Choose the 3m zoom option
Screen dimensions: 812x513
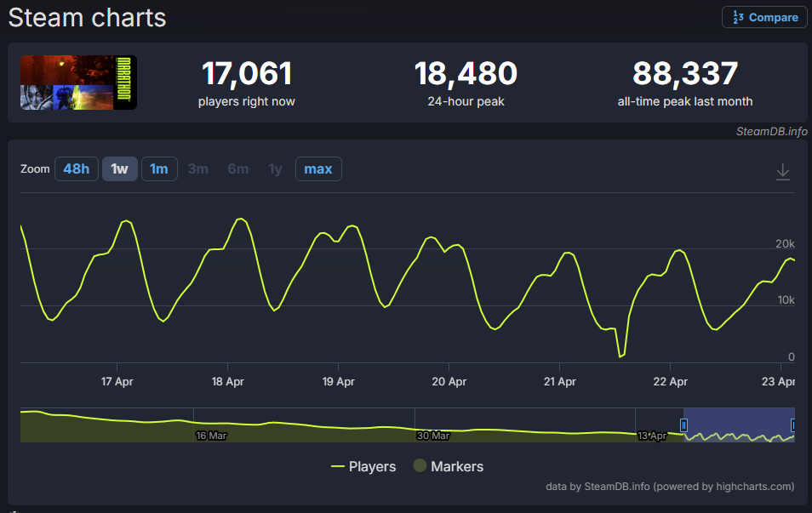(x=197, y=168)
